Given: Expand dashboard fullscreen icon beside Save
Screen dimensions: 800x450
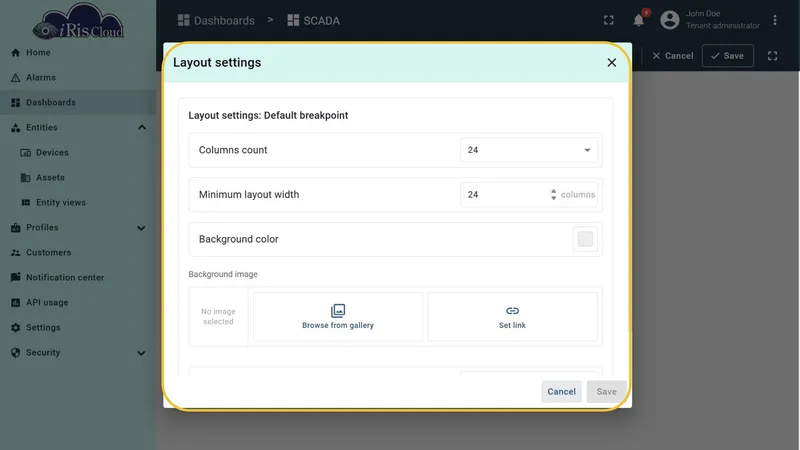Looking at the screenshot, I should point(772,56).
